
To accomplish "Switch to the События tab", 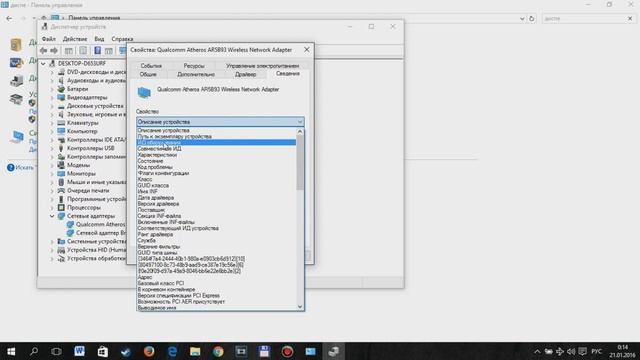I will point(151,66).
